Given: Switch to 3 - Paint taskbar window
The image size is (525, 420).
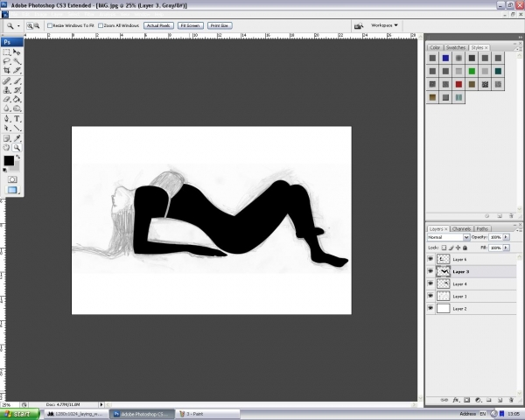Looking at the screenshot, I should tap(208, 414).
